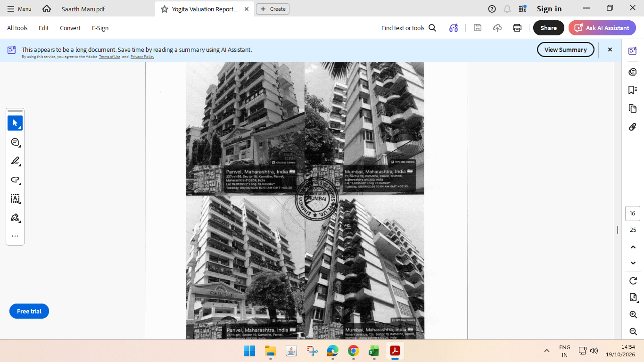Open the All tools menu
This screenshot has height=362, width=644.
[17, 28]
